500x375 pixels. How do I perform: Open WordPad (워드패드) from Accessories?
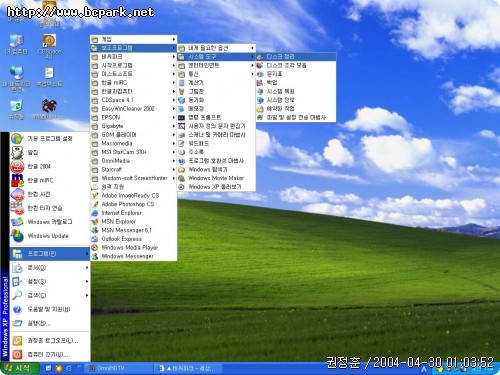[x=216, y=143]
